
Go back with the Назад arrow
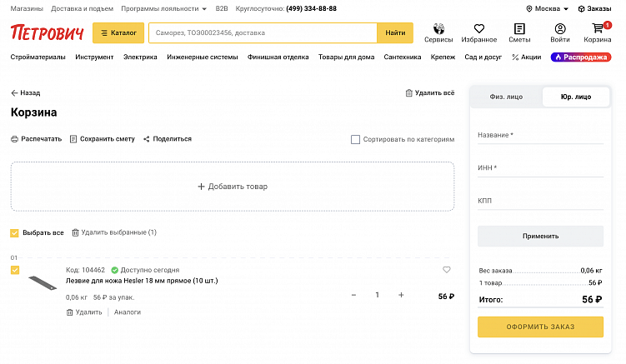[x=26, y=93]
